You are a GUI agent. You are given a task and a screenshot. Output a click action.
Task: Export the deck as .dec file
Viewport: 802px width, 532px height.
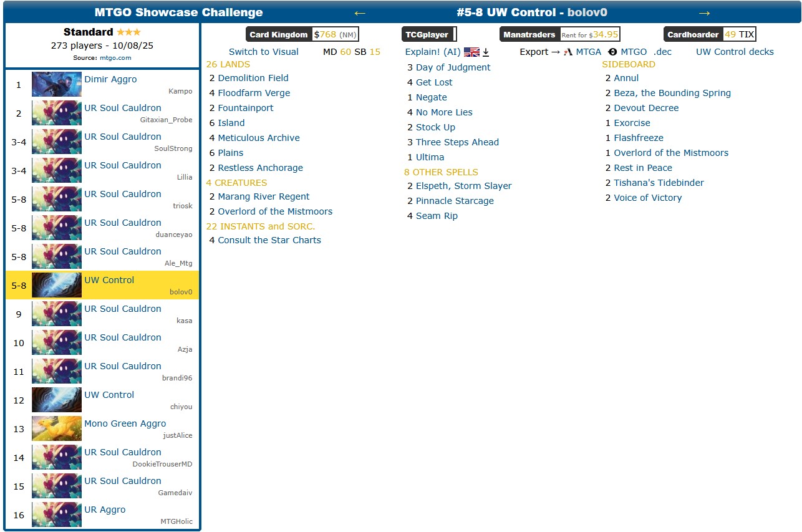tap(662, 52)
